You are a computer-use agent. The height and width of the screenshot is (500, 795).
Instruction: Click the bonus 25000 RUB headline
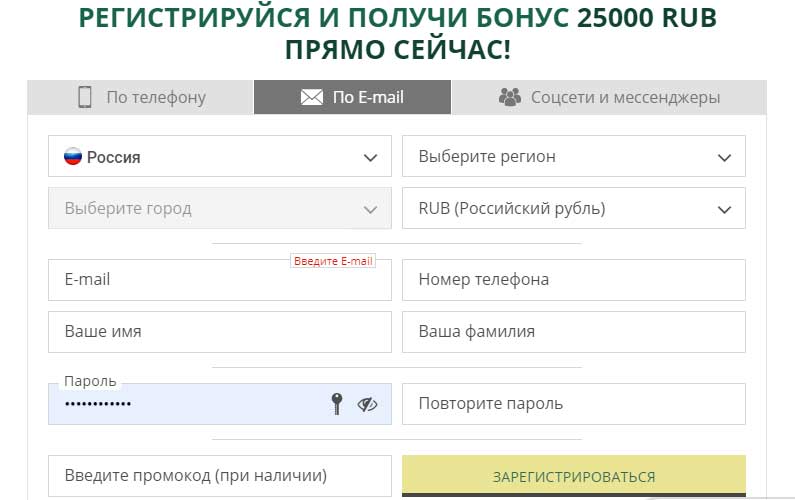point(398,33)
